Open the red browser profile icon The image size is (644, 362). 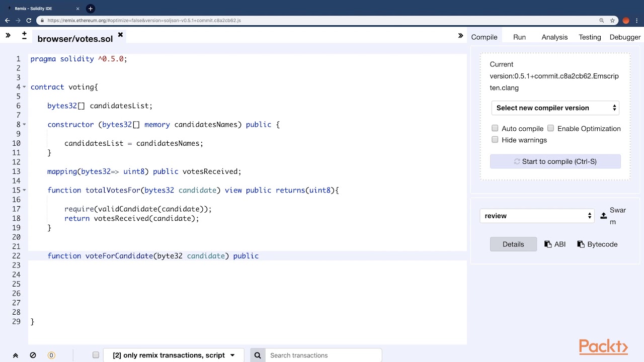coord(626,21)
